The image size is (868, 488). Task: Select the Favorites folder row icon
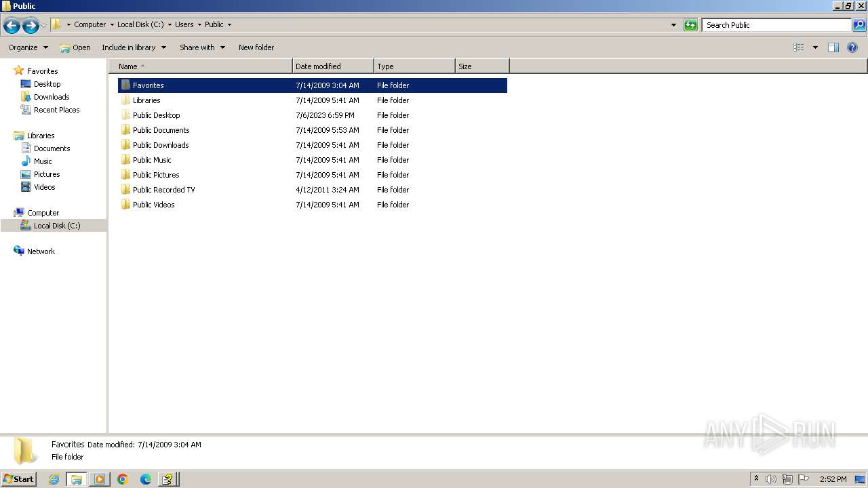pyautogui.click(x=125, y=85)
